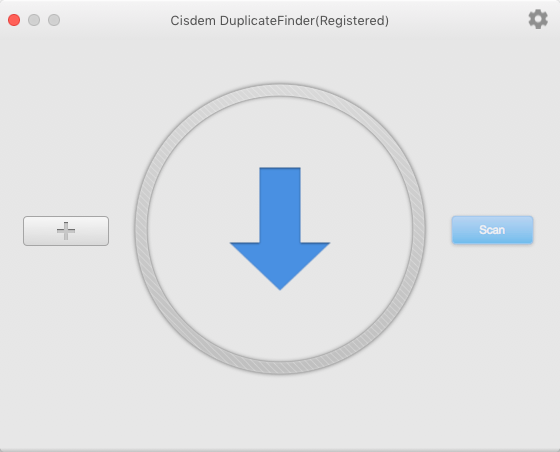Click the arrowhead tip of the blue arrow
This screenshot has width=560, height=452.
point(280,282)
